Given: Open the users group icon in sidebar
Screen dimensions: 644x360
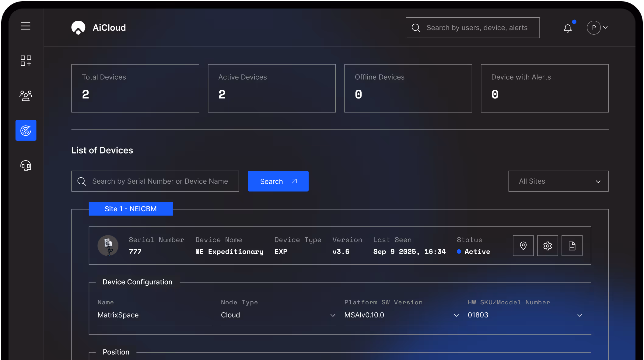Looking at the screenshot, I should coord(26,95).
